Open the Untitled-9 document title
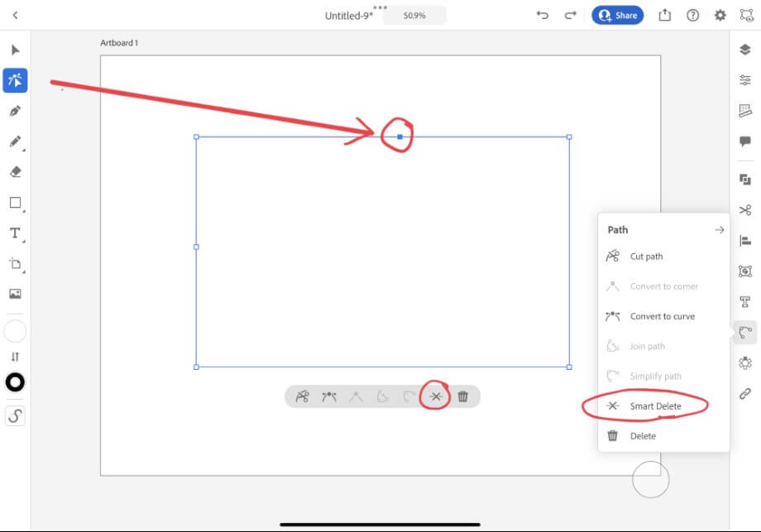 [x=349, y=16]
